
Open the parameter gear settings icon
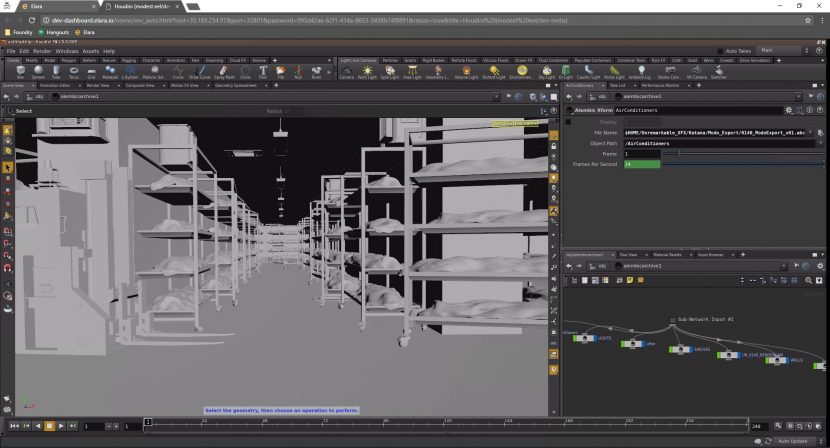(789, 109)
